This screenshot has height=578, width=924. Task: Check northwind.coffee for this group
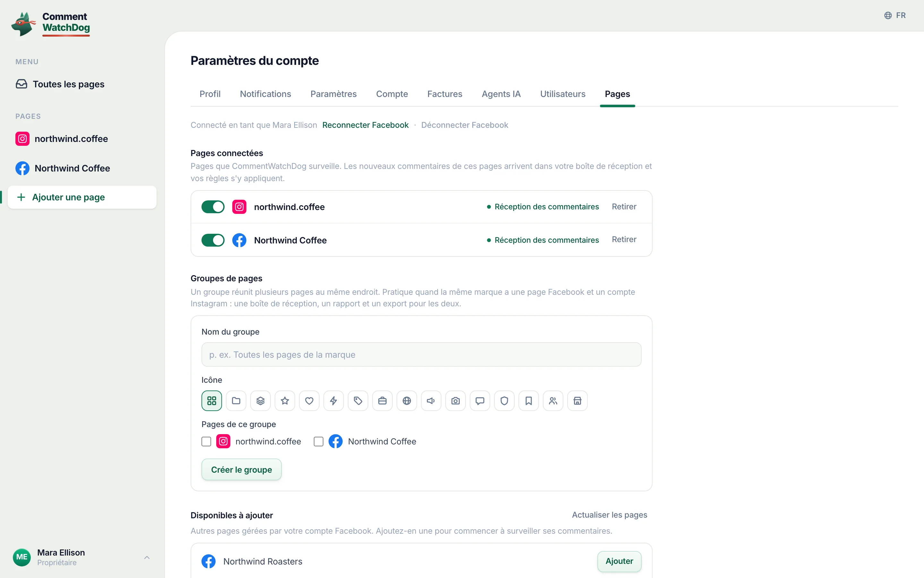[206, 442]
